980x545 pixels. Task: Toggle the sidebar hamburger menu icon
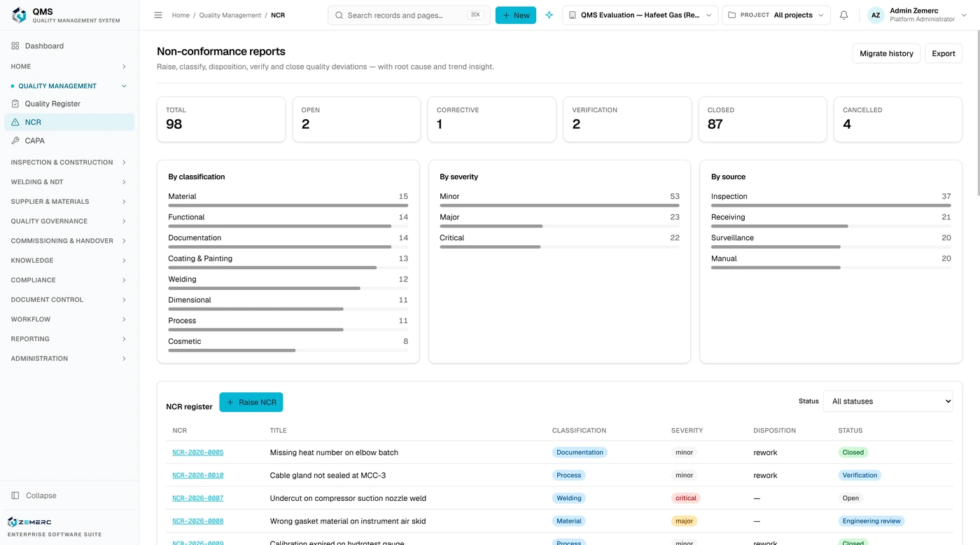tap(158, 15)
